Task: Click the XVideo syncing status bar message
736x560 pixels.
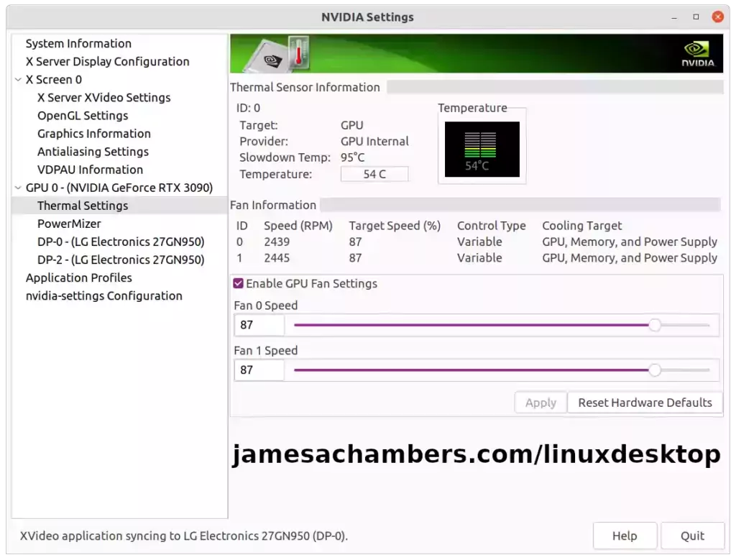Action: 184,536
